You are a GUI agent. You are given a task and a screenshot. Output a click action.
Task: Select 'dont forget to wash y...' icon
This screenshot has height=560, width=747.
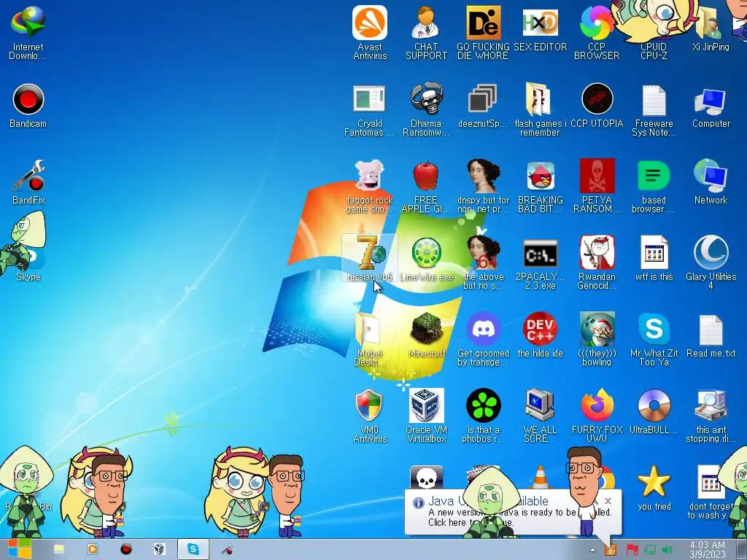[x=711, y=492]
